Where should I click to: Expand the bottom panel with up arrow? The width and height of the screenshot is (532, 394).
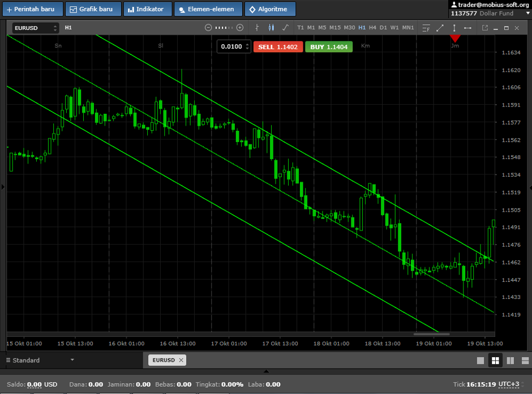[267, 371]
